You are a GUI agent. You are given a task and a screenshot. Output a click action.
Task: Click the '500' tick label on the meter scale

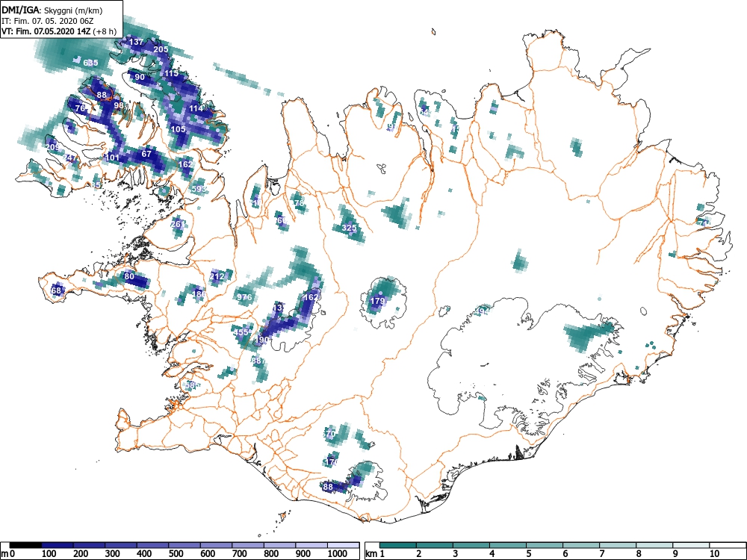pos(176,554)
